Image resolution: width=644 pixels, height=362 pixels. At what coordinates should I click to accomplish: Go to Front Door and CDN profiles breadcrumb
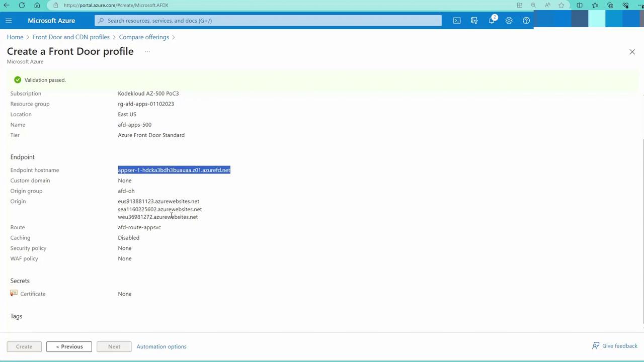71,37
